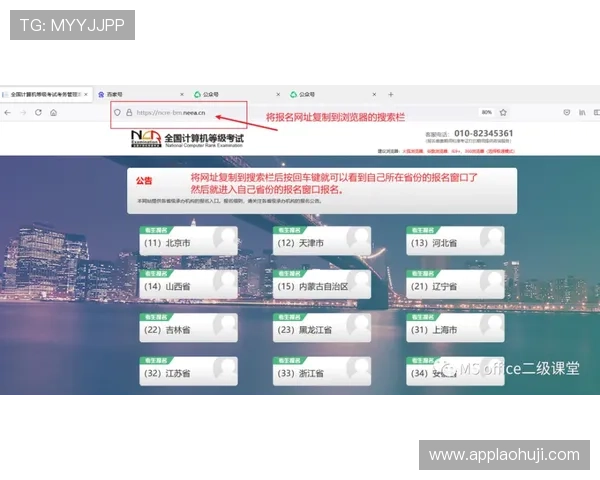Open (14) 山西省 registration entry
The image size is (600, 480).
pos(188,284)
